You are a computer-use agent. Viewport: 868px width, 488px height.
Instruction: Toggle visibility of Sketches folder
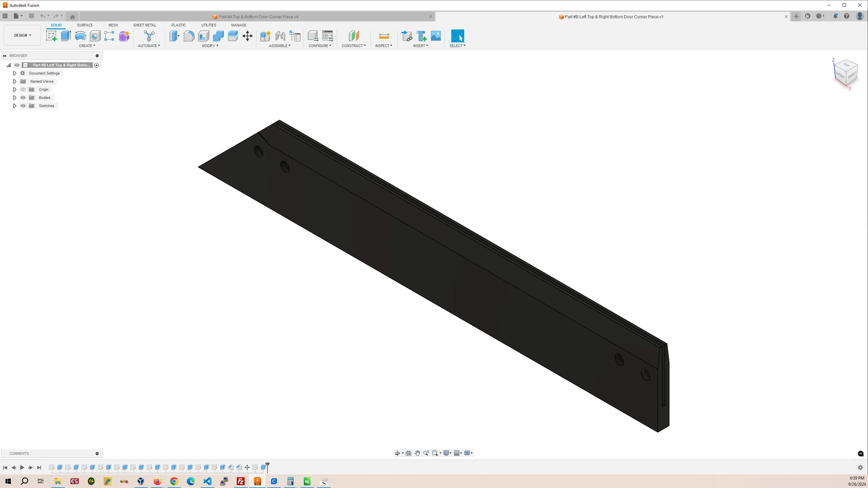pyautogui.click(x=23, y=105)
